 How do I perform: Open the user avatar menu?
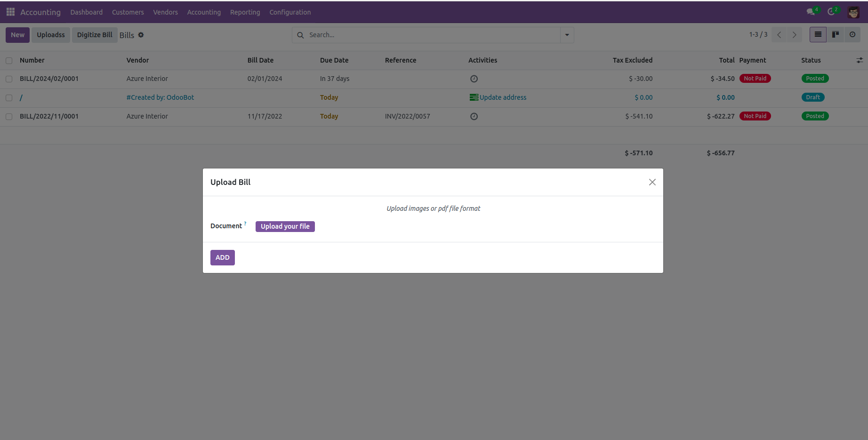coord(853,12)
